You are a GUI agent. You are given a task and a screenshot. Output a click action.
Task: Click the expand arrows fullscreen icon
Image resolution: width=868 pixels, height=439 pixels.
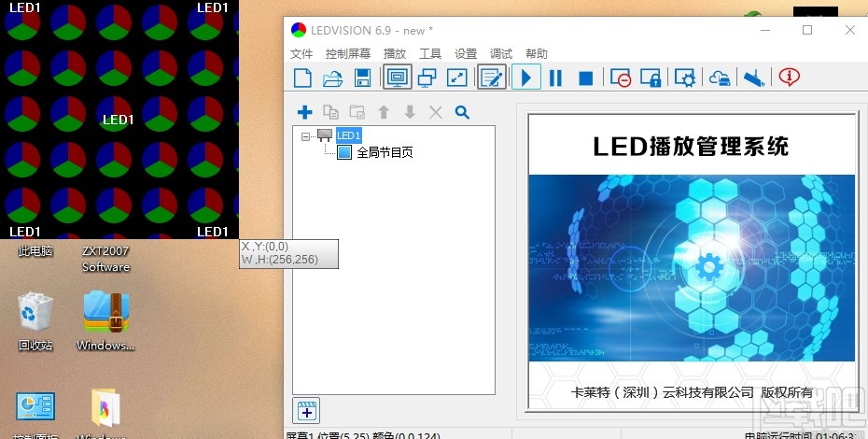456,78
